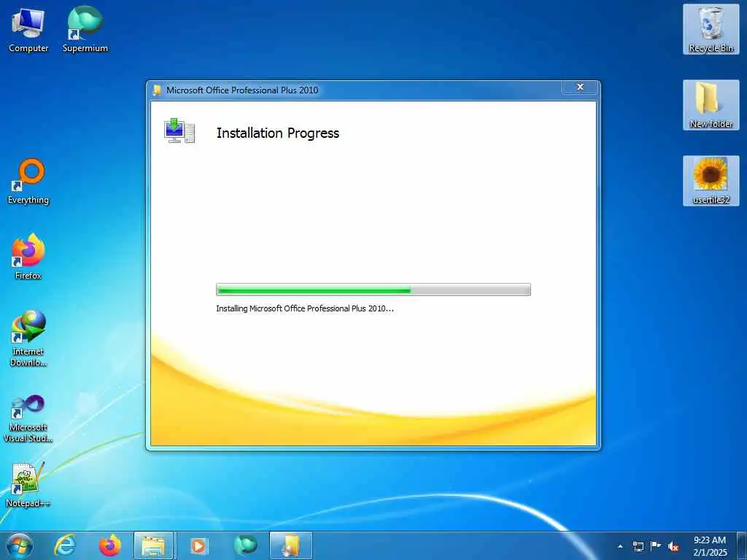
Task: Close the Office Professional Plus 2010 installer
Action: point(580,87)
